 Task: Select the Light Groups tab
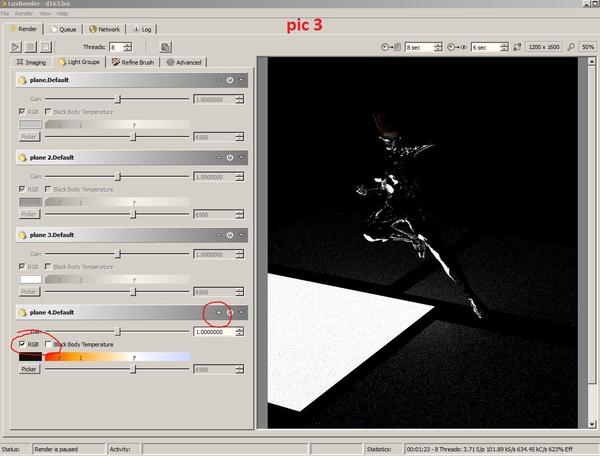(79, 62)
